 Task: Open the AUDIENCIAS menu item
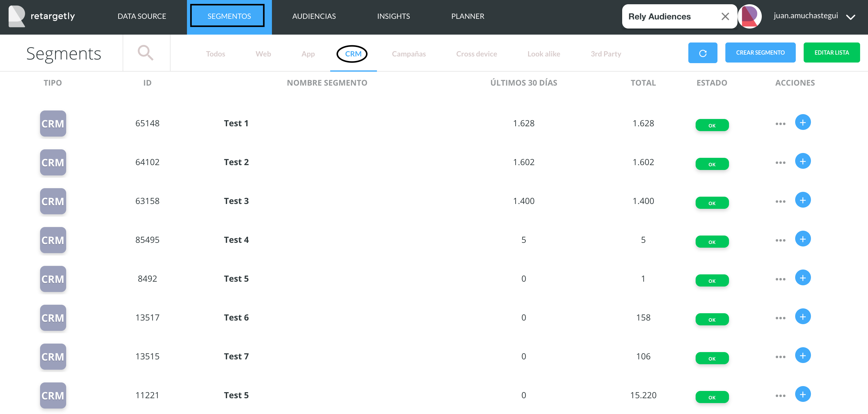pyautogui.click(x=314, y=16)
